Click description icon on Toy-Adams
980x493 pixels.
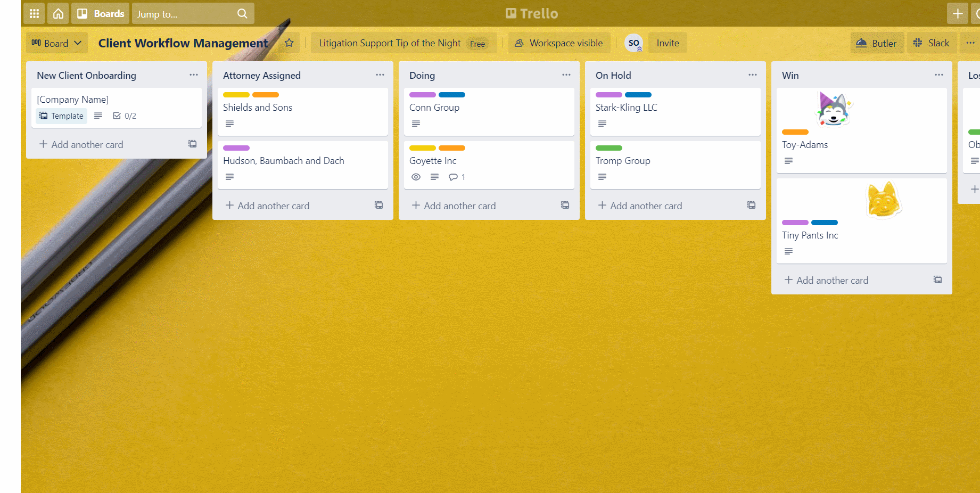tap(788, 161)
